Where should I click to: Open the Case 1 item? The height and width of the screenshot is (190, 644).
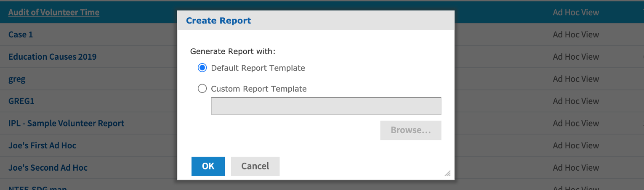(21, 34)
